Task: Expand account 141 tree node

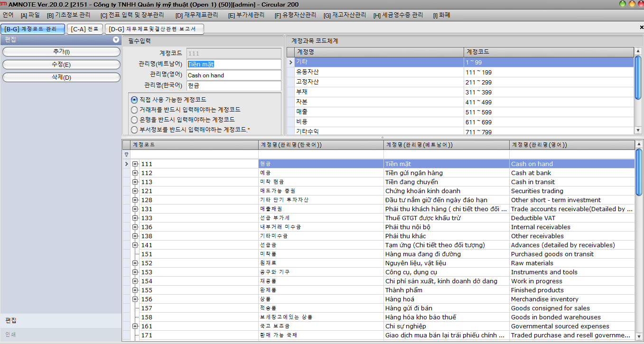Action: coord(135,245)
